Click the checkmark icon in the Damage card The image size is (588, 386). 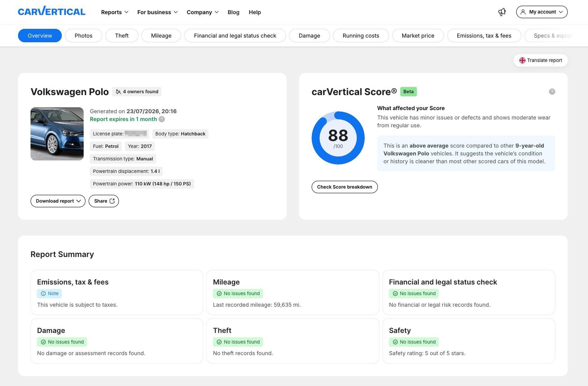(43, 342)
